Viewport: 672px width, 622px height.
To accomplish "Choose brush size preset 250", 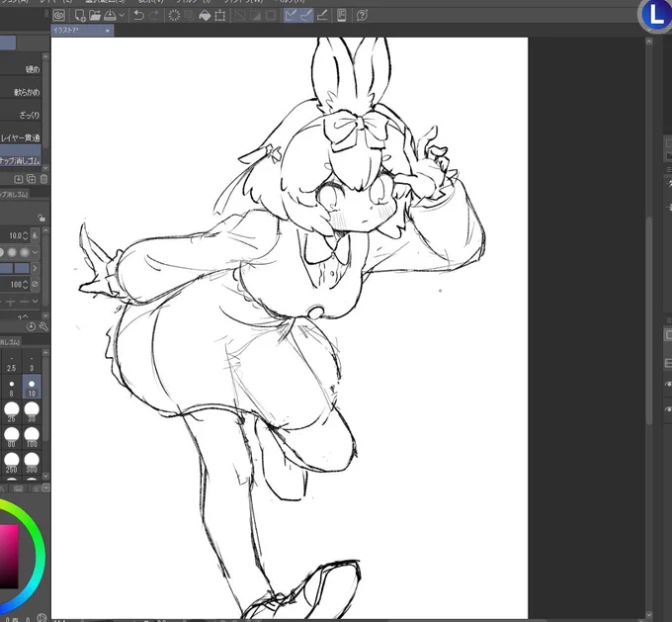I will [x=12, y=463].
